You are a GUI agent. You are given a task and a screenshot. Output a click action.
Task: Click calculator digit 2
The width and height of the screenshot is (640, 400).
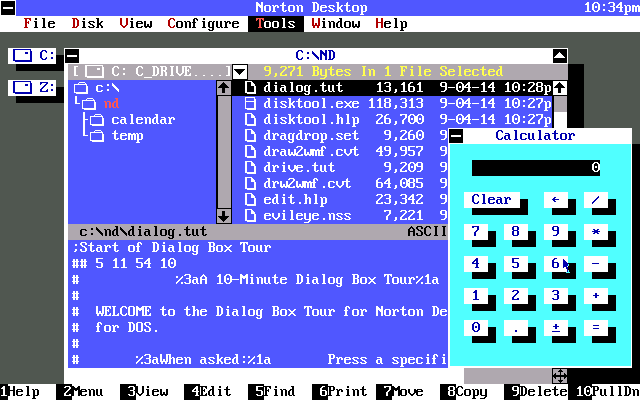pos(516,296)
